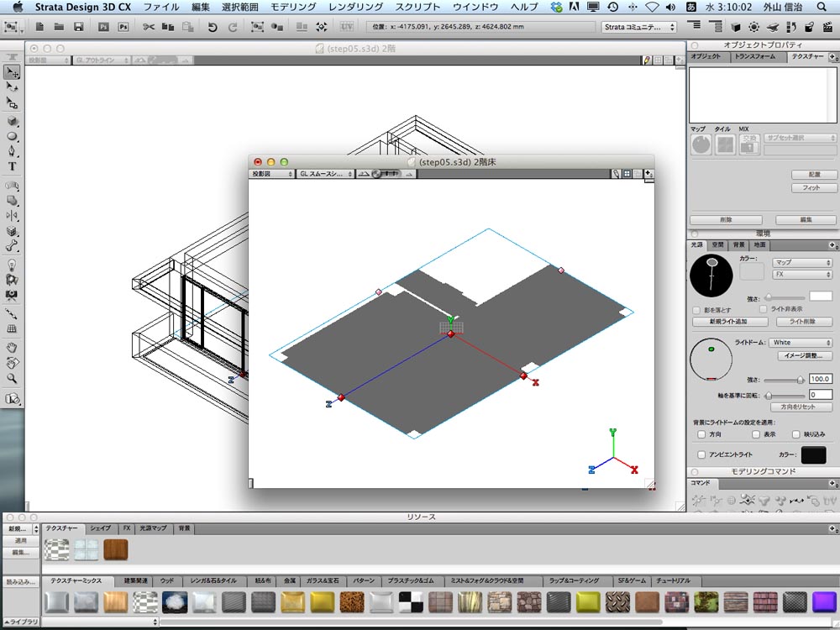Image resolution: width=840 pixels, height=630 pixels.
Task: Click the redo arrow icon
Action: pyautogui.click(x=232, y=27)
